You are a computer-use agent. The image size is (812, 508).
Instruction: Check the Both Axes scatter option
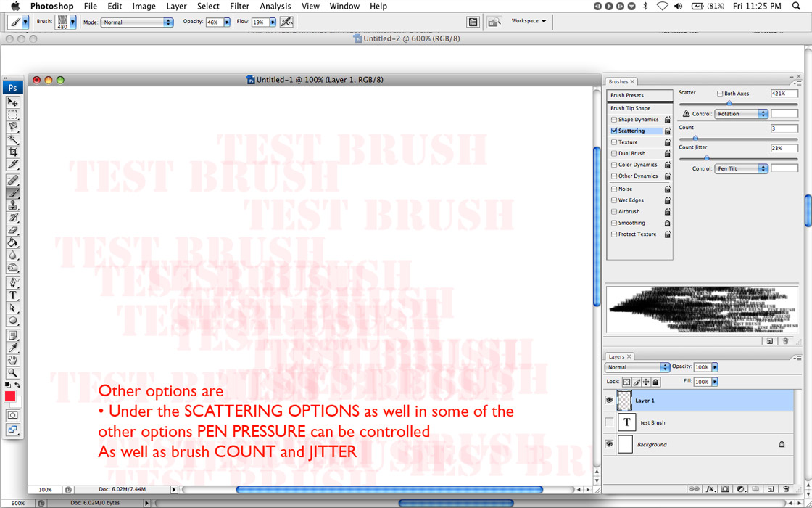[x=720, y=94]
